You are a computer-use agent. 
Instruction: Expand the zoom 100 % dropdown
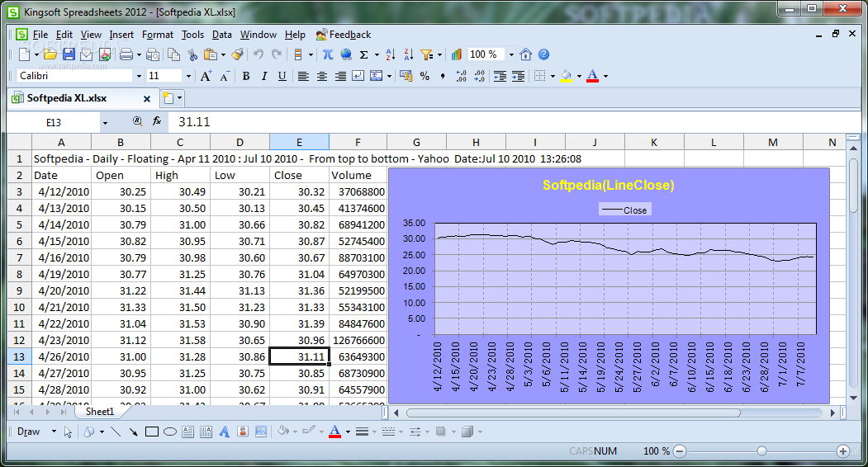point(511,54)
